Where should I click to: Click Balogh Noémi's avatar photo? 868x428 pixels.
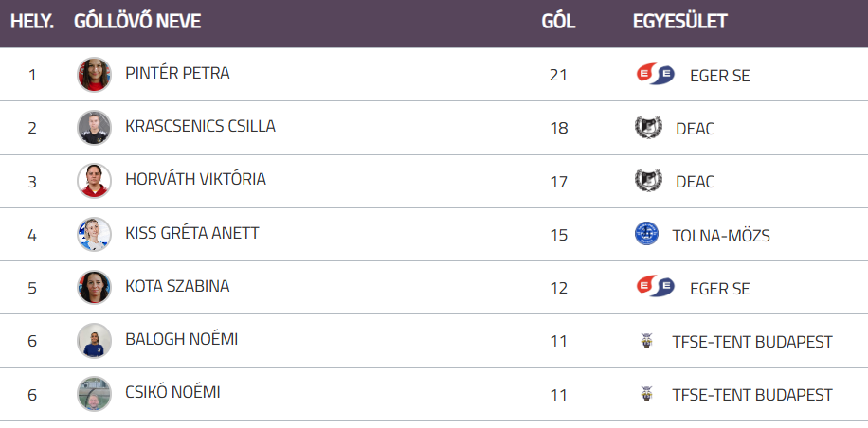(x=95, y=341)
